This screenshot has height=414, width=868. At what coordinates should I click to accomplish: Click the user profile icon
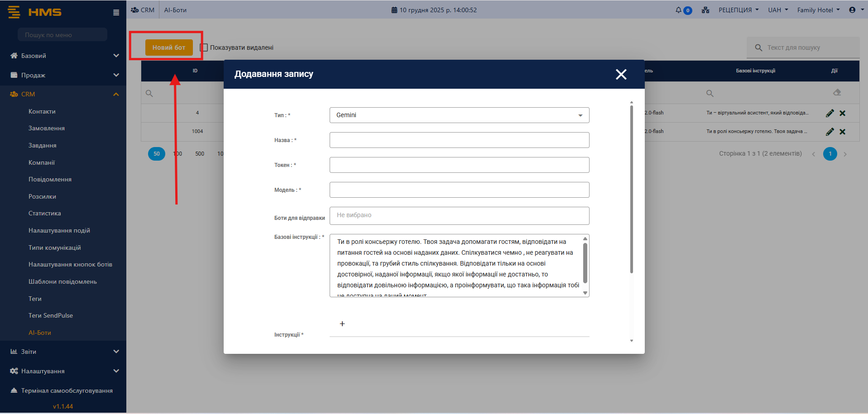pyautogui.click(x=852, y=10)
